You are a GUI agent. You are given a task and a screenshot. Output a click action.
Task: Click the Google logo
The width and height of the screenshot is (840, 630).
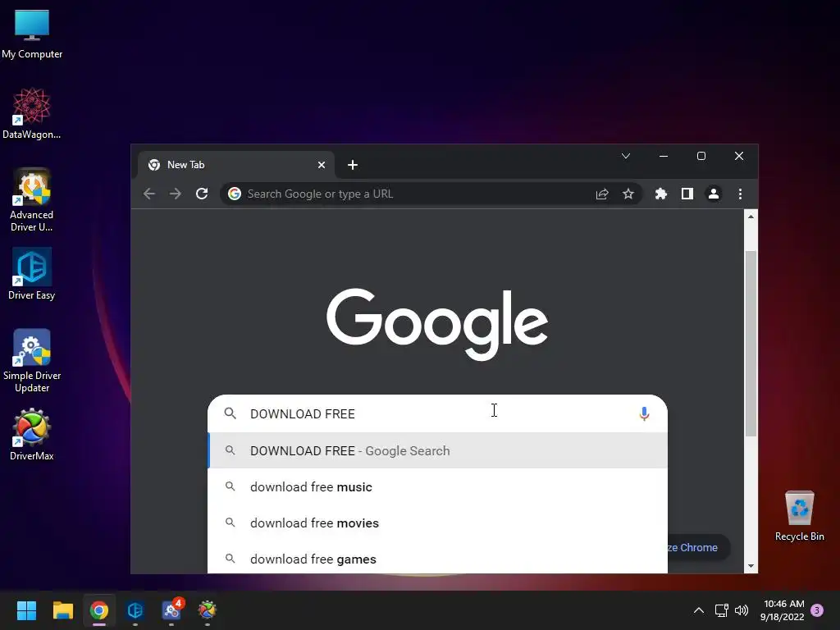[437, 323]
